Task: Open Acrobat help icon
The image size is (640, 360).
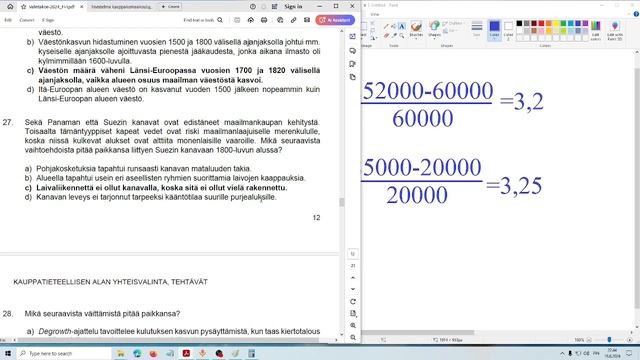Action: click(253, 7)
